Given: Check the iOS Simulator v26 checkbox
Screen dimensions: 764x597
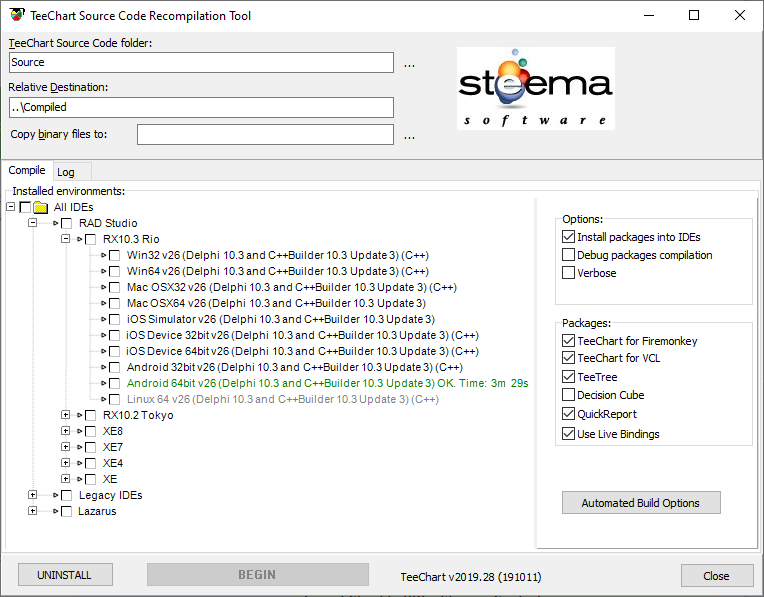Looking at the screenshot, I should (115, 320).
